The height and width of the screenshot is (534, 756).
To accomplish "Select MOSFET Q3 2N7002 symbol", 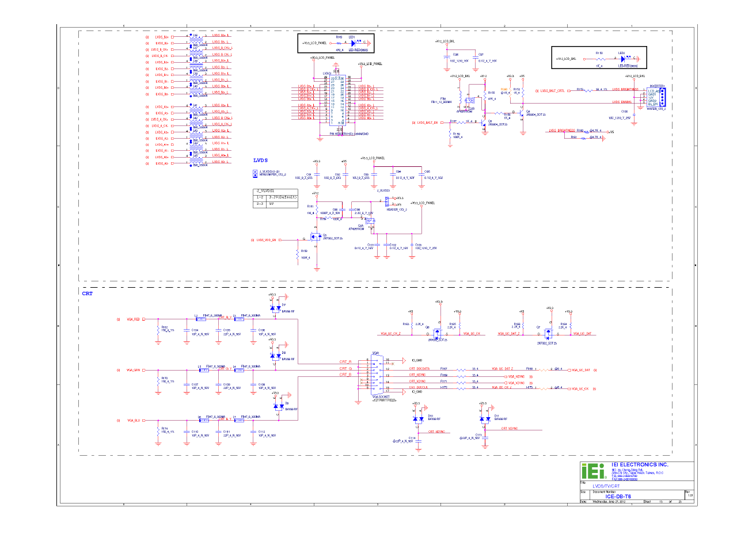I will coord(315,237).
